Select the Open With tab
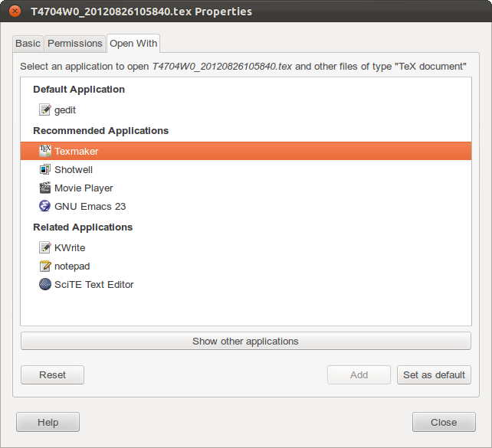The width and height of the screenshot is (492, 448). click(x=133, y=43)
